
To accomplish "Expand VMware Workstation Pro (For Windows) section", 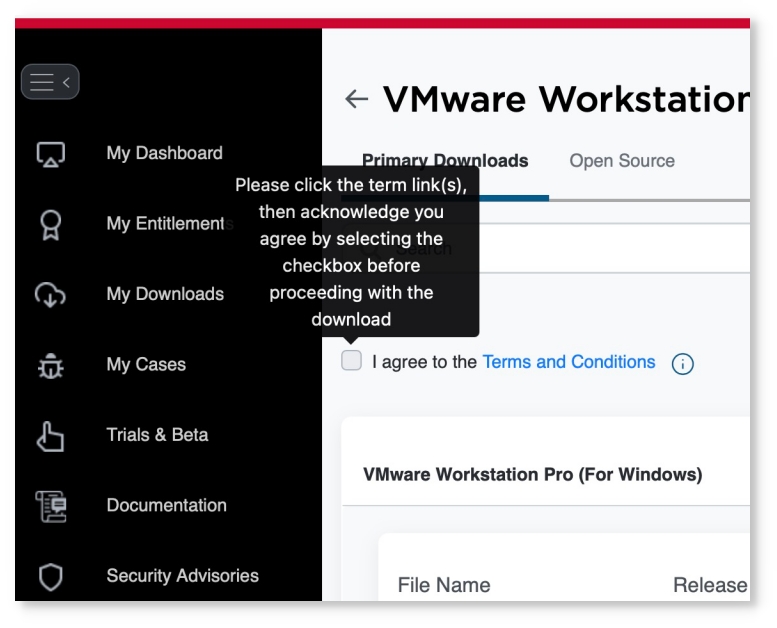I will [532, 474].
